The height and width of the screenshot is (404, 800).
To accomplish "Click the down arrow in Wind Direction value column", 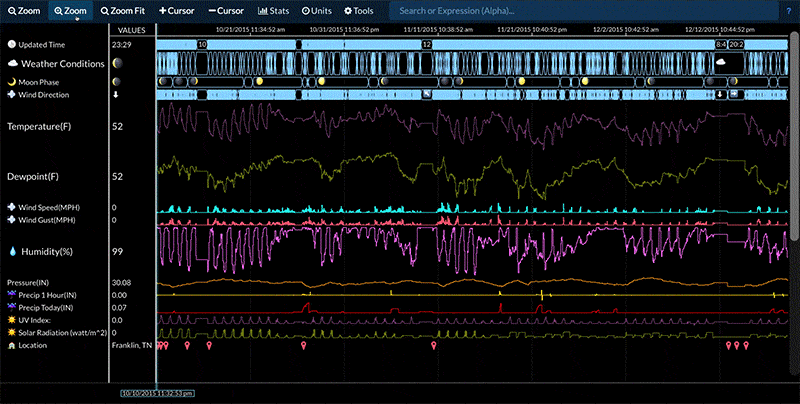I will point(116,95).
